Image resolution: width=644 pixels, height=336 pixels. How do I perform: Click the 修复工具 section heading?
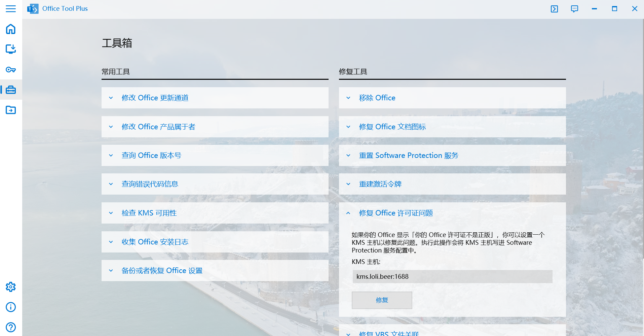[x=353, y=72]
